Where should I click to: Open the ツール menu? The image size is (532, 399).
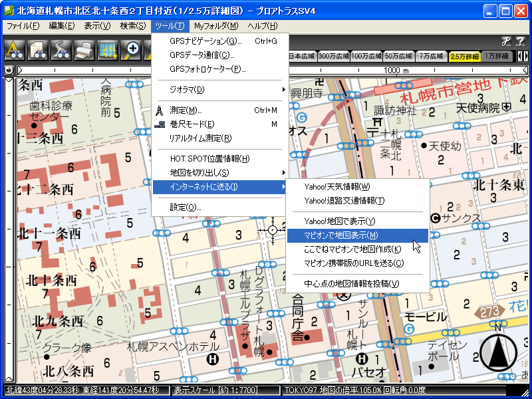170,26
